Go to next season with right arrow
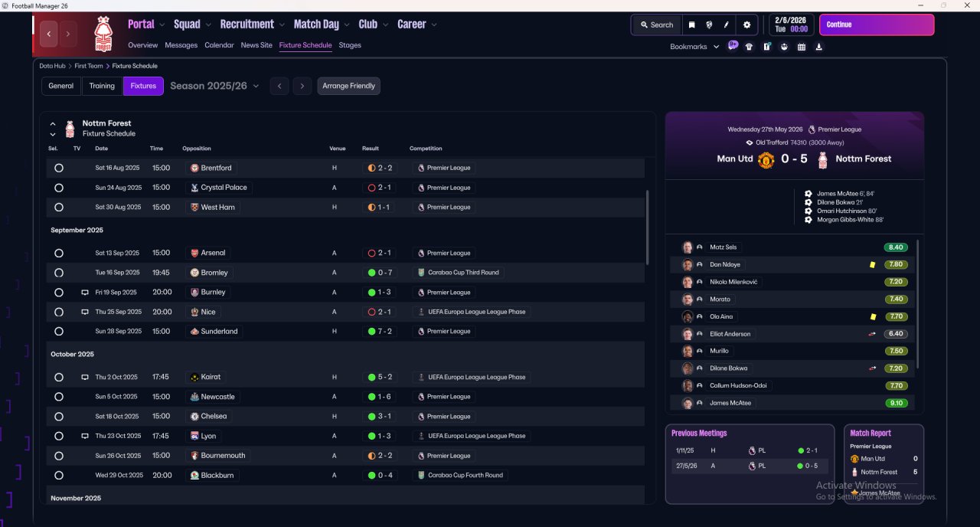Image resolution: width=980 pixels, height=527 pixels. (x=302, y=86)
